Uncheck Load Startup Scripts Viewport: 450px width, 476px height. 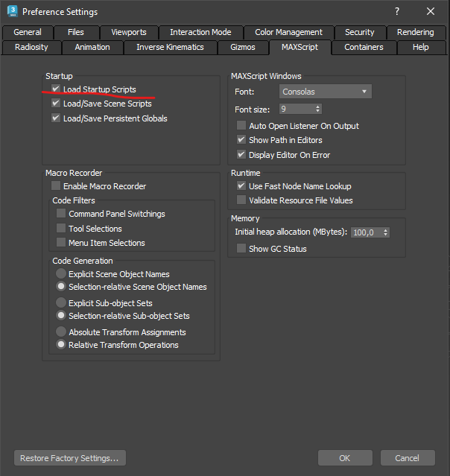point(56,89)
